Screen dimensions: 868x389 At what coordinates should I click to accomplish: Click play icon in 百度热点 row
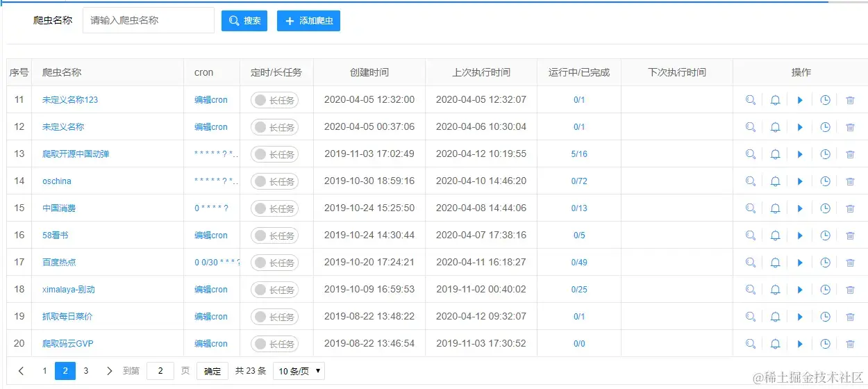800,263
